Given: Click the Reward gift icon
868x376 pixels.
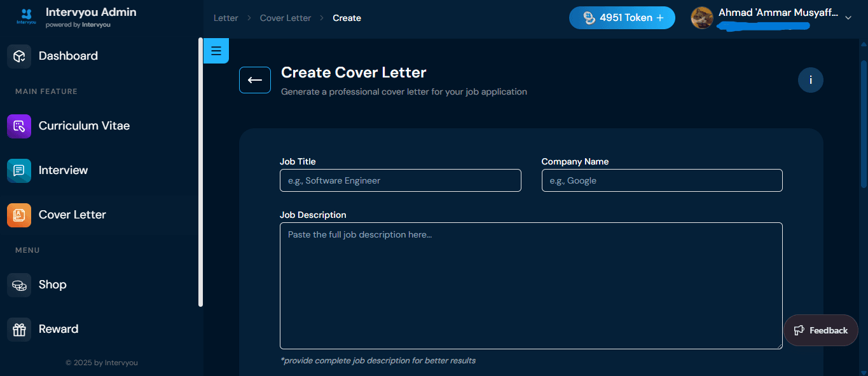Looking at the screenshot, I should coord(19,329).
